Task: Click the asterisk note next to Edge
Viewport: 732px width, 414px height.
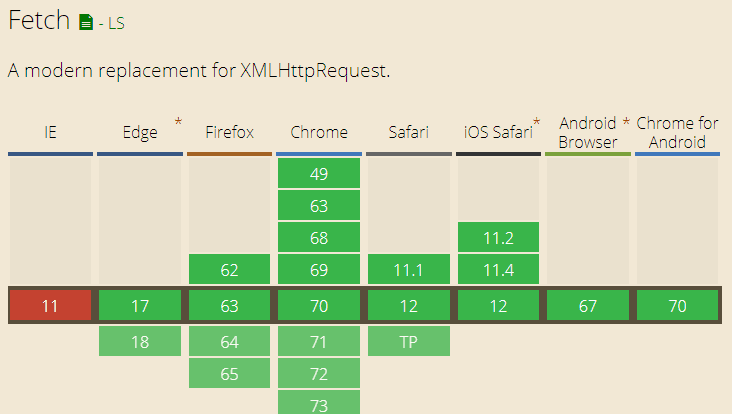Action: point(178,122)
